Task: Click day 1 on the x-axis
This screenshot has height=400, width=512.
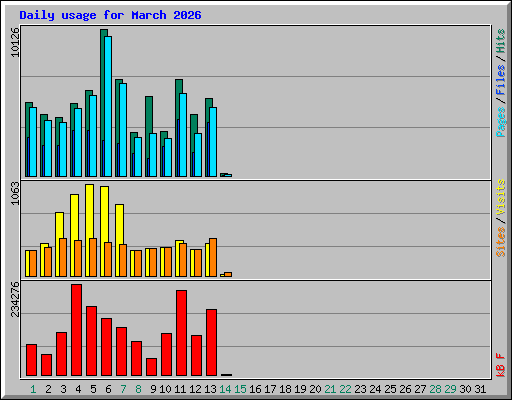Action: pyautogui.click(x=33, y=389)
